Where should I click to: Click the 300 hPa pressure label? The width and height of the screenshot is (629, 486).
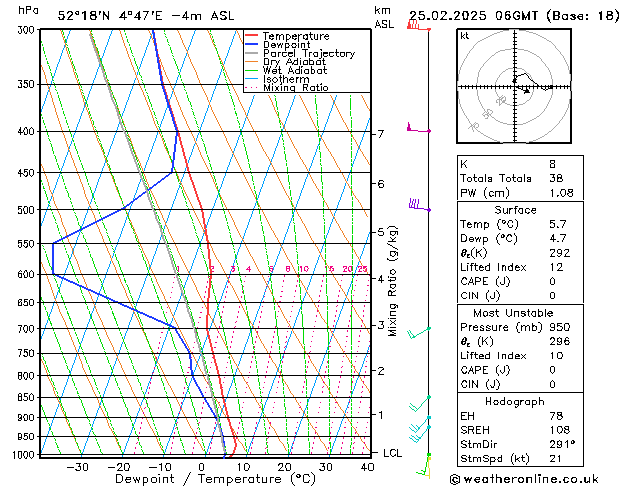click(28, 30)
